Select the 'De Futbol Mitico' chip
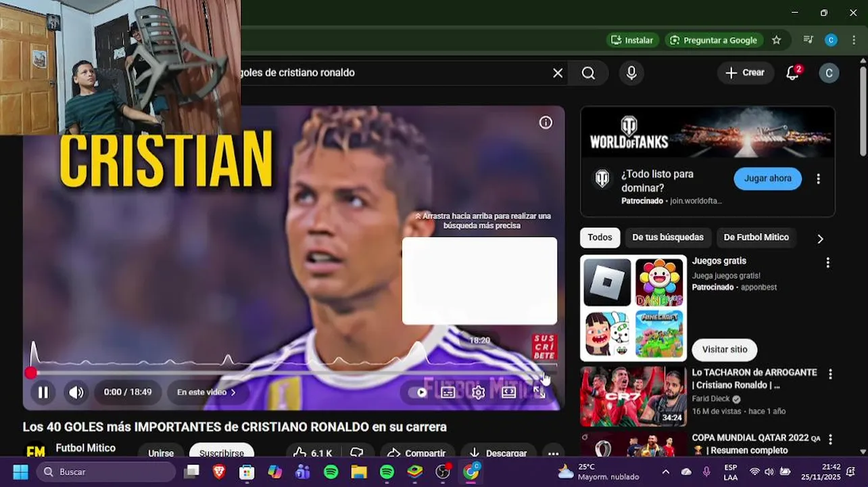Screen dimensions: 868x487 click(x=756, y=237)
